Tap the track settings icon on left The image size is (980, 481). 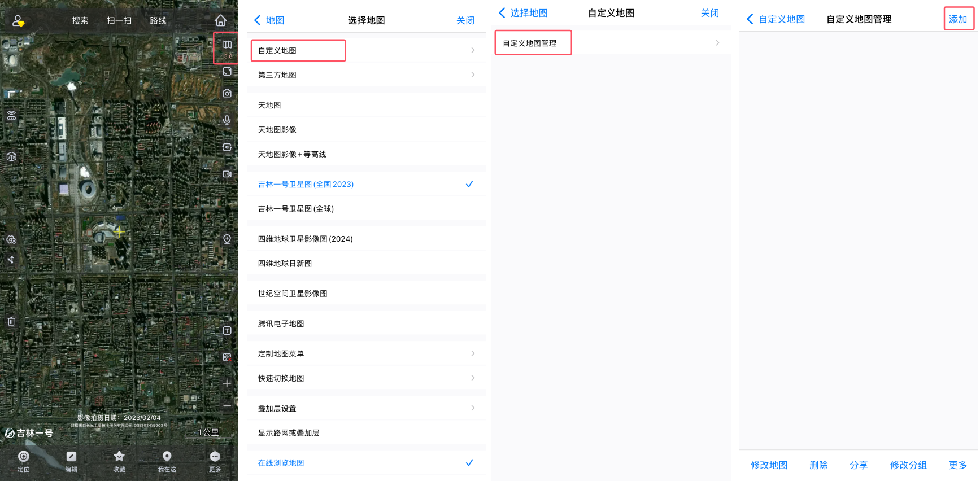(x=11, y=240)
